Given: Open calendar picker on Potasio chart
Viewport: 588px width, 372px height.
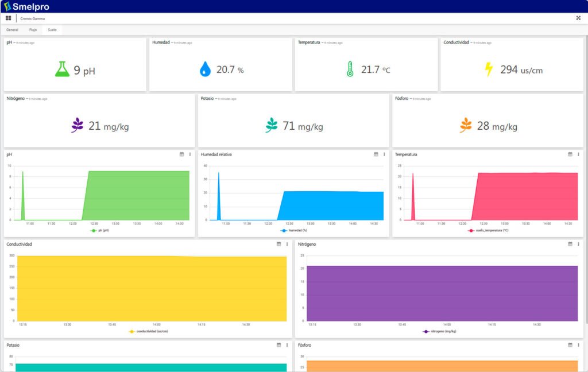Looking at the screenshot, I should (279, 345).
